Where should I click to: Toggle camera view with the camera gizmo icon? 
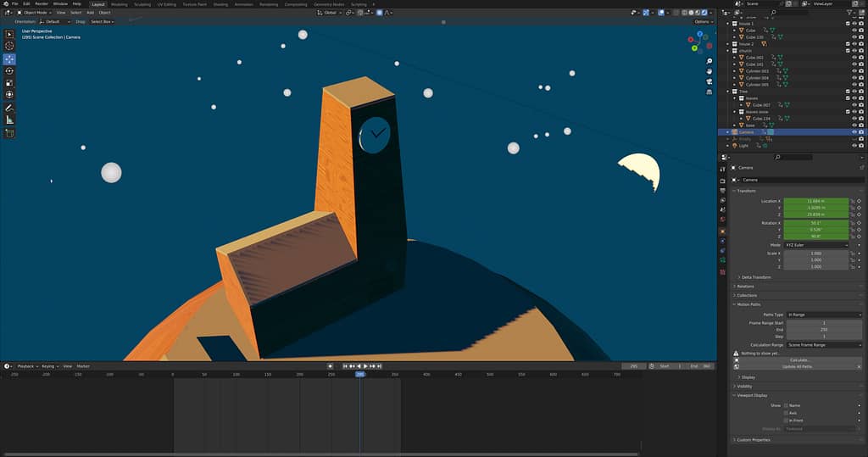coord(709,82)
